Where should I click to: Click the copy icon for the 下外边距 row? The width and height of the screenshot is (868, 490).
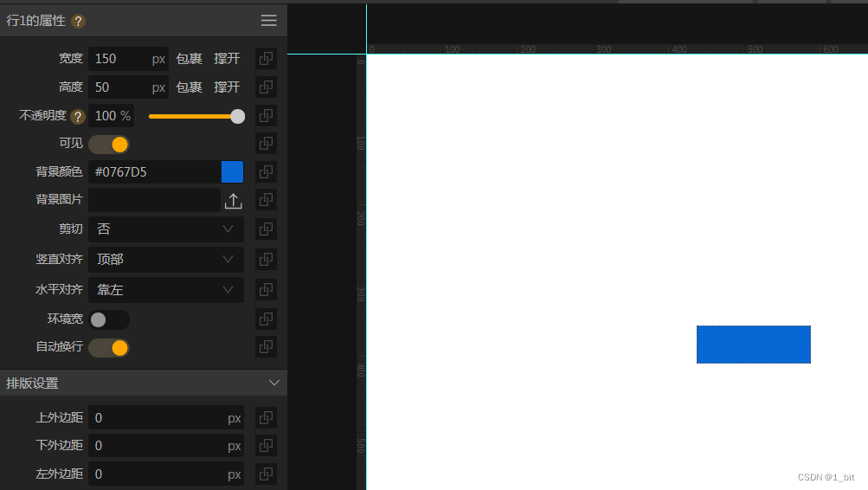click(x=266, y=445)
